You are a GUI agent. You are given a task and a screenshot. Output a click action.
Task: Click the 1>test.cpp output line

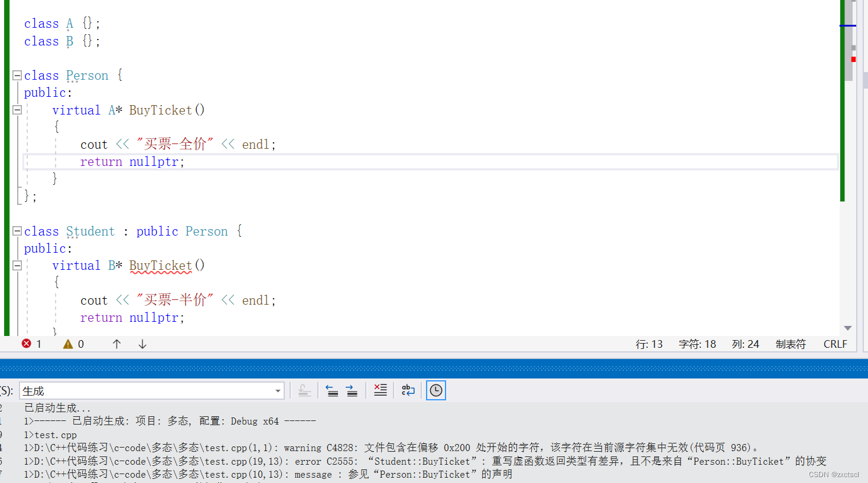[x=50, y=435]
